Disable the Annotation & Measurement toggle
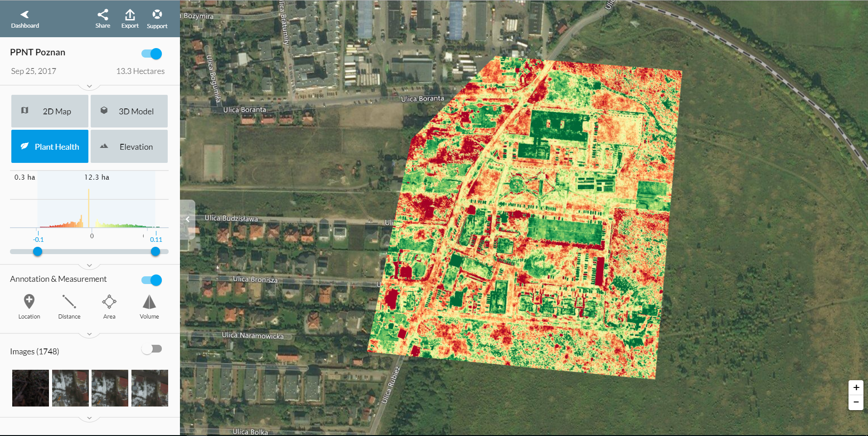This screenshot has height=436, width=868. point(152,280)
